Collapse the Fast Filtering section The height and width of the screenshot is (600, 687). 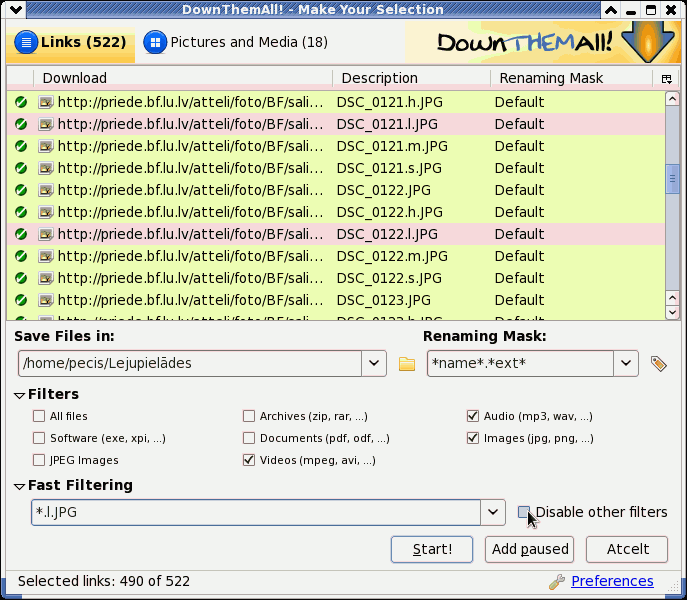(x=19, y=486)
